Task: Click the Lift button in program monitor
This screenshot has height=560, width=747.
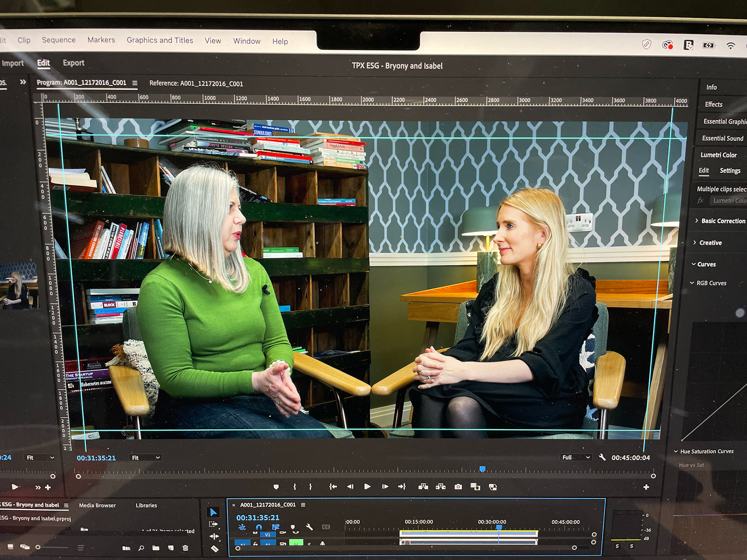Action: pos(423,487)
